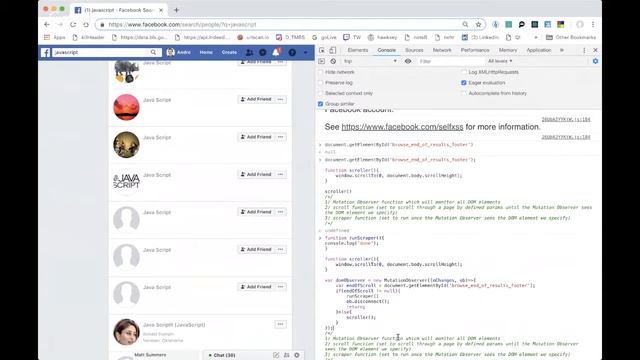Switch to the Memory tab
640x360 pixels.
[x=508, y=50]
